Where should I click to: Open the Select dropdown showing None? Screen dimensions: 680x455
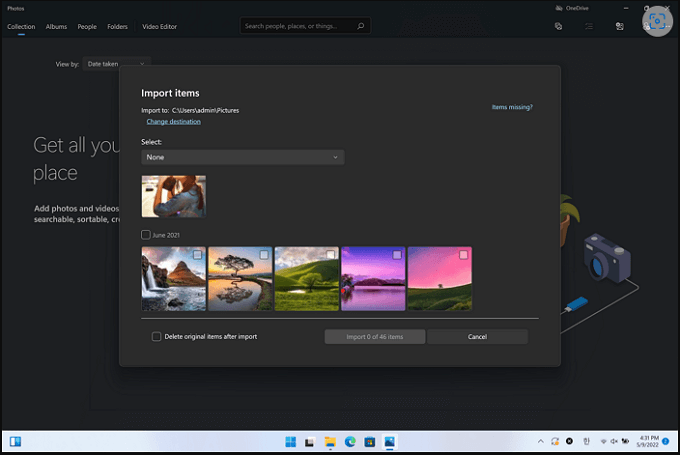pyautogui.click(x=243, y=157)
